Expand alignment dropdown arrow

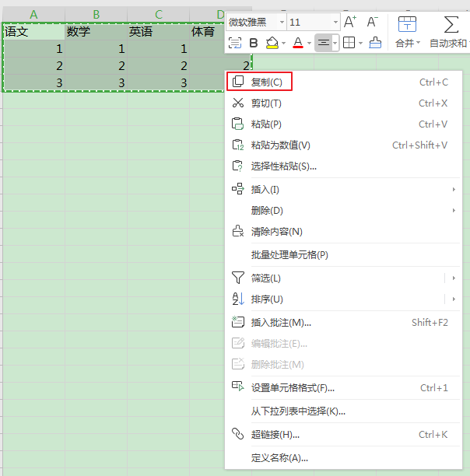click(335, 43)
